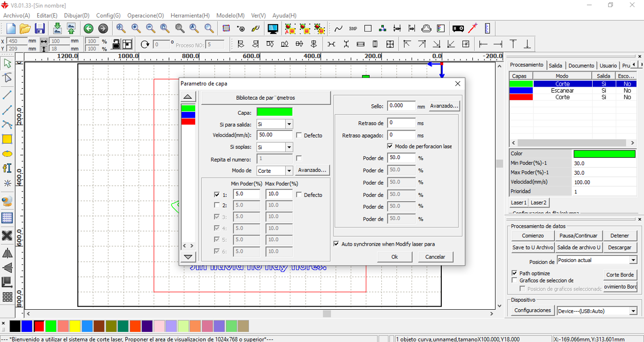Toggle the Defecto checkbox beside Velocidad
Screen dimensions: 644x342
pyautogui.click(x=299, y=135)
